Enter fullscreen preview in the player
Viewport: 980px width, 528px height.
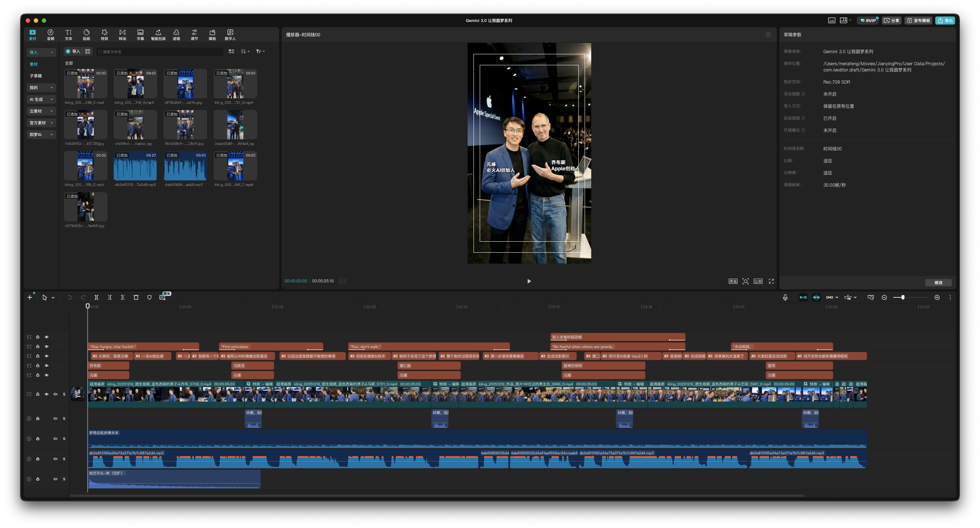pyautogui.click(x=771, y=281)
